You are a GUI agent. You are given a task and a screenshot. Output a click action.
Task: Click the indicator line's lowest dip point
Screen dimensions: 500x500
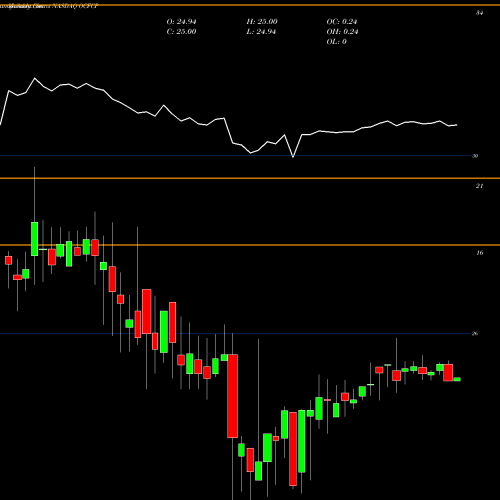coord(293,156)
